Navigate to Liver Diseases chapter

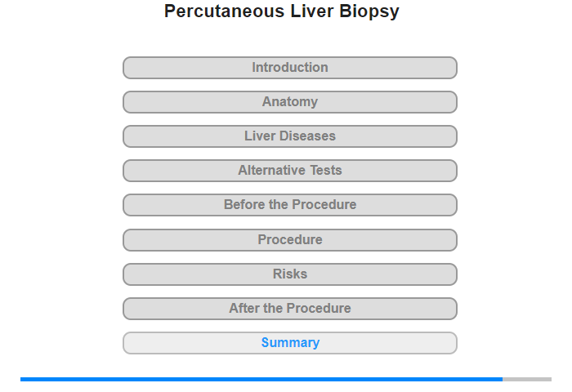(289, 136)
